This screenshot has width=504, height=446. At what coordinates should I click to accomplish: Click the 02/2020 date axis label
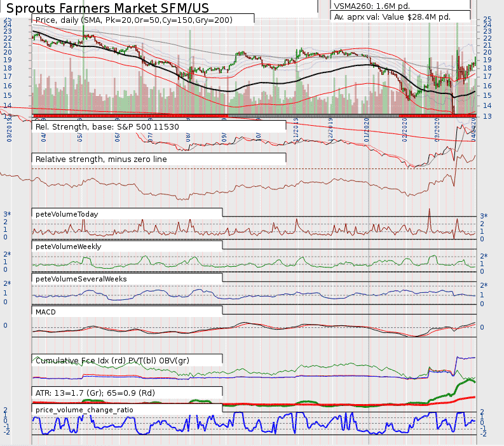(404, 130)
